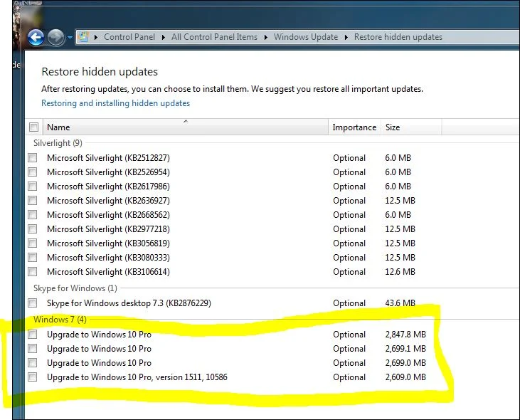Viewport: 520px width, 420px height.
Task: Sort list by Importance column
Action: click(354, 127)
